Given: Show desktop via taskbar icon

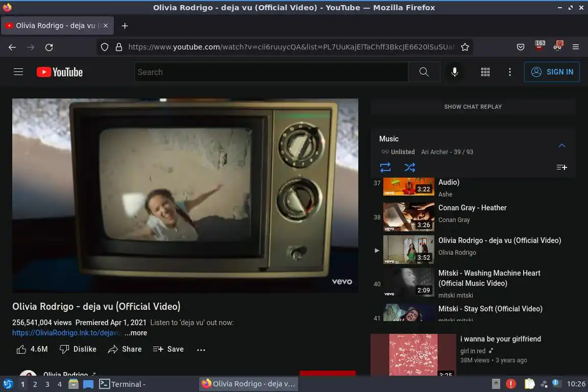Looking at the screenshot, I should tap(88, 384).
